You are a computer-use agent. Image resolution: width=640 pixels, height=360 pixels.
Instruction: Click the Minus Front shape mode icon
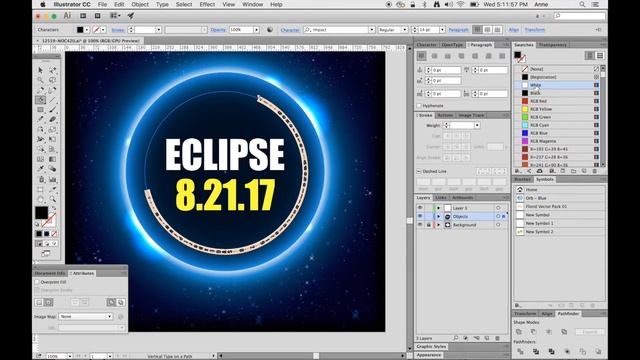pos(534,332)
